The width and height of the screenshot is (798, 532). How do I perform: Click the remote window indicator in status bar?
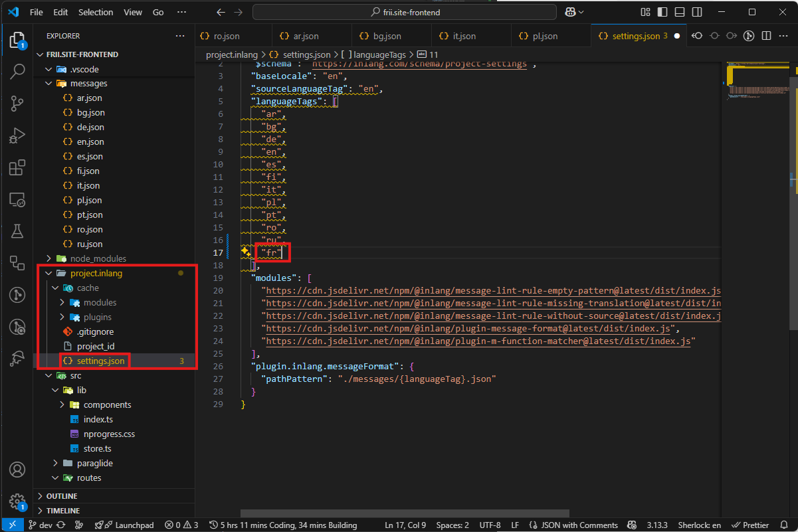(11, 525)
